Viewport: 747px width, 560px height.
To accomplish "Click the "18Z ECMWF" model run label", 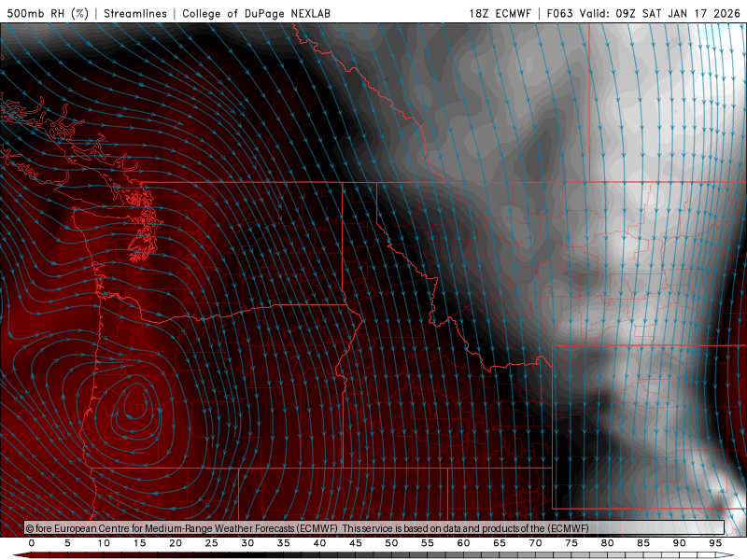I will (500, 13).
